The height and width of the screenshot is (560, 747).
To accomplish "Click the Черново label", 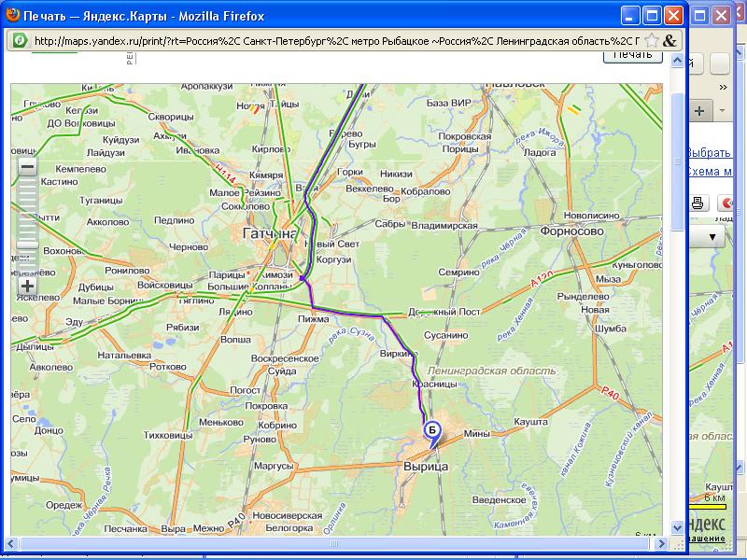I will (x=189, y=247).
